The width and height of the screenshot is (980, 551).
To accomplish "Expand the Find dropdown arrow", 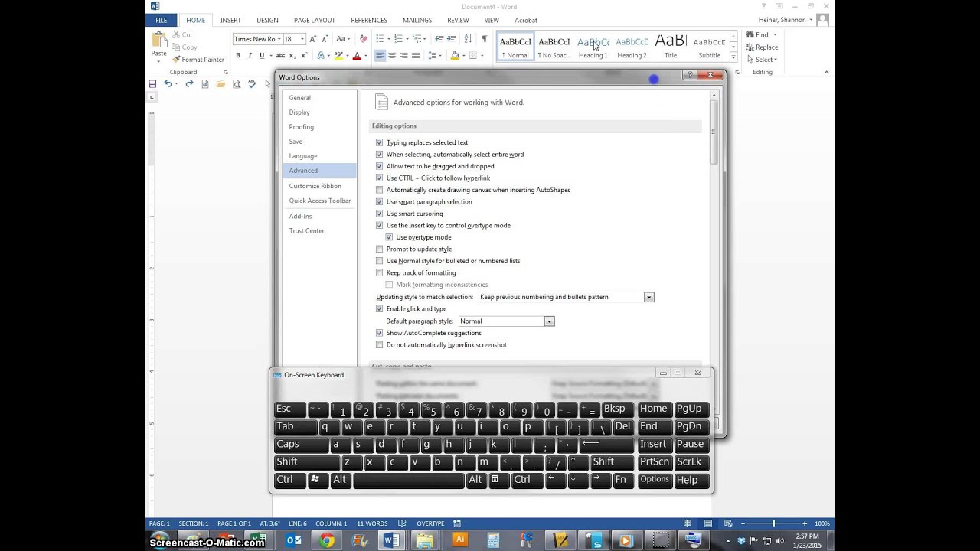I will coord(775,34).
